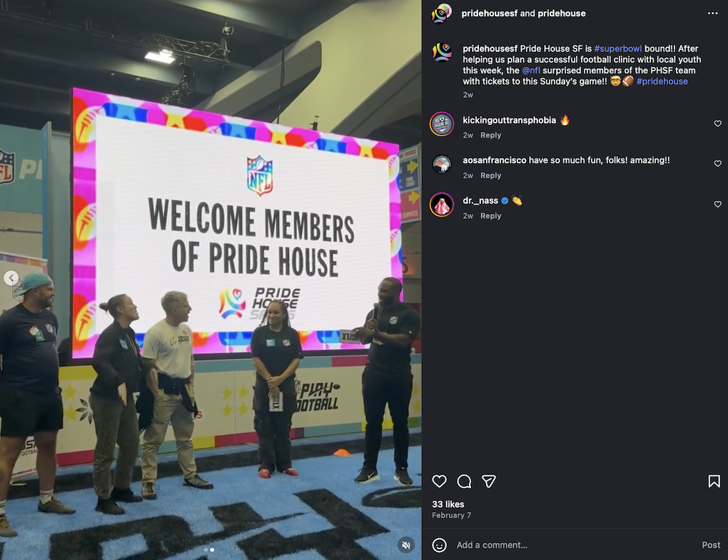Save the post with the bookmark icon
Viewport: 728px width, 560px height.
[x=714, y=481]
